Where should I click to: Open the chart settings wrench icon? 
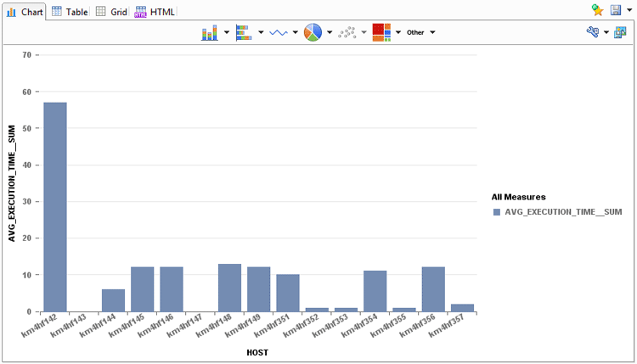click(593, 32)
